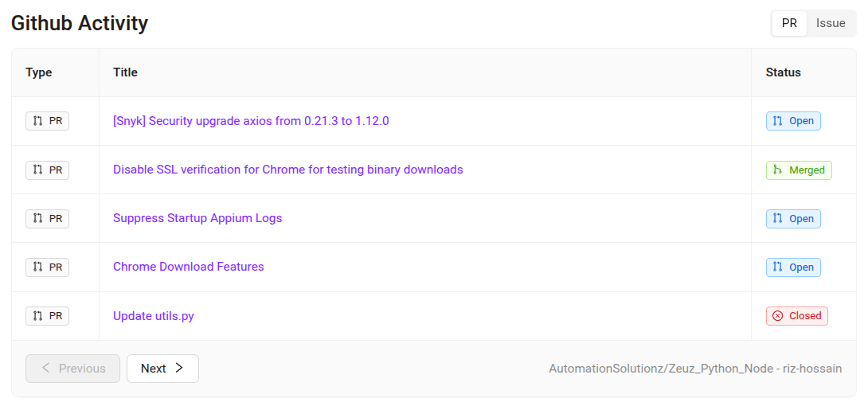Click the PR tag beside Suppress Startup Appium Logs
Viewport: 868px width, 406px height.
click(47, 218)
